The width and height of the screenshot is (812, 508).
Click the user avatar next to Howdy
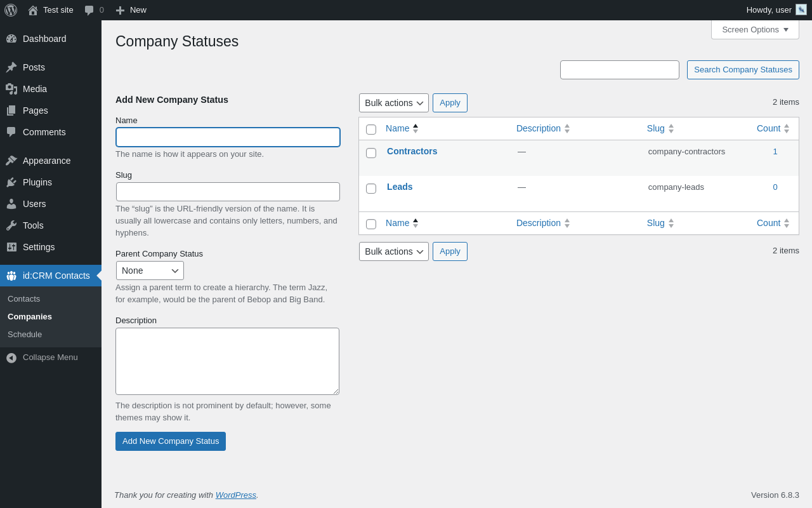tap(801, 10)
